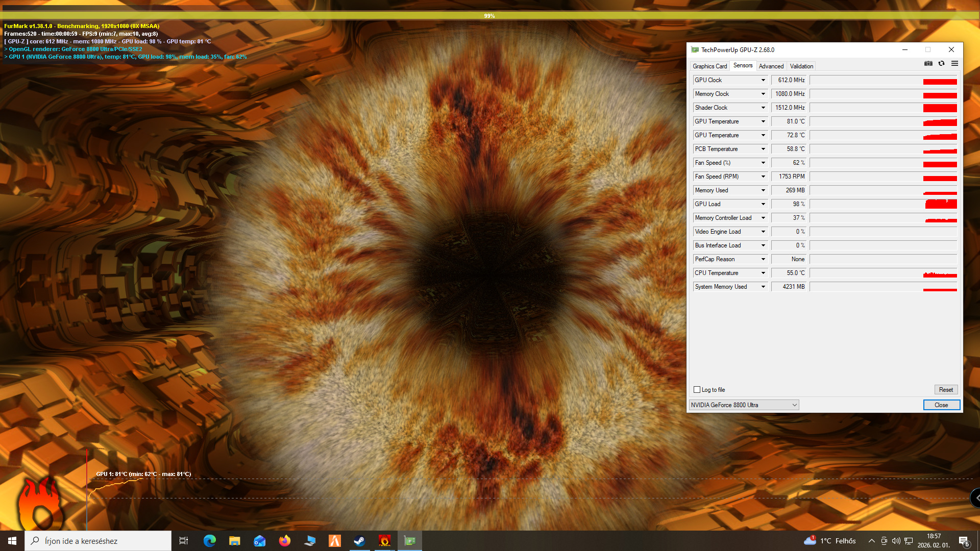Open the Validation tab
Viewport: 980px width, 551px height.
point(801,66)
